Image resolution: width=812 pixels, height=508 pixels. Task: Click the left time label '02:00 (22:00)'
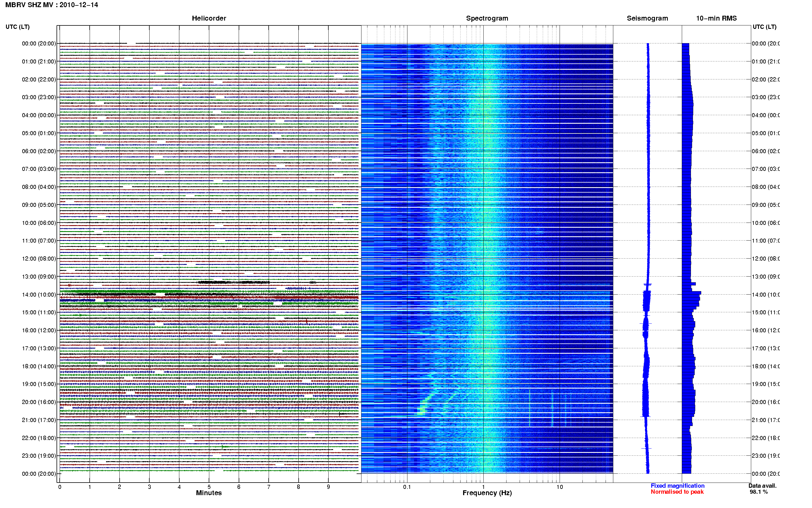pyautogui.click(x=39, y=79)
